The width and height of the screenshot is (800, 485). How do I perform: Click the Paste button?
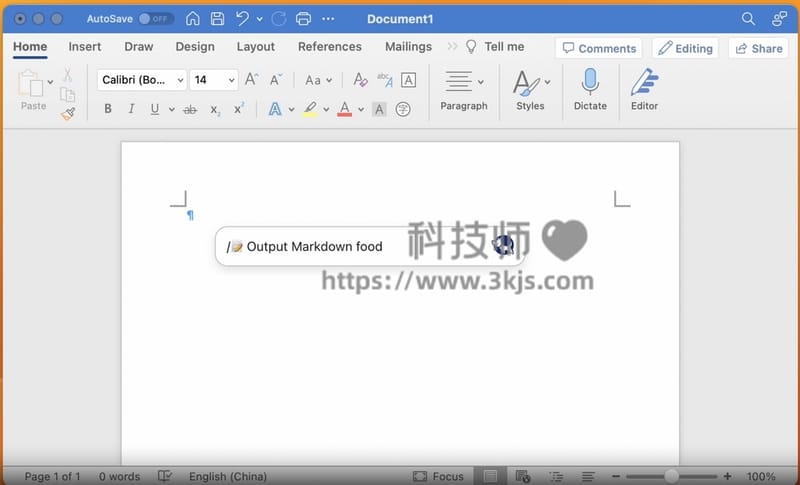31,91
